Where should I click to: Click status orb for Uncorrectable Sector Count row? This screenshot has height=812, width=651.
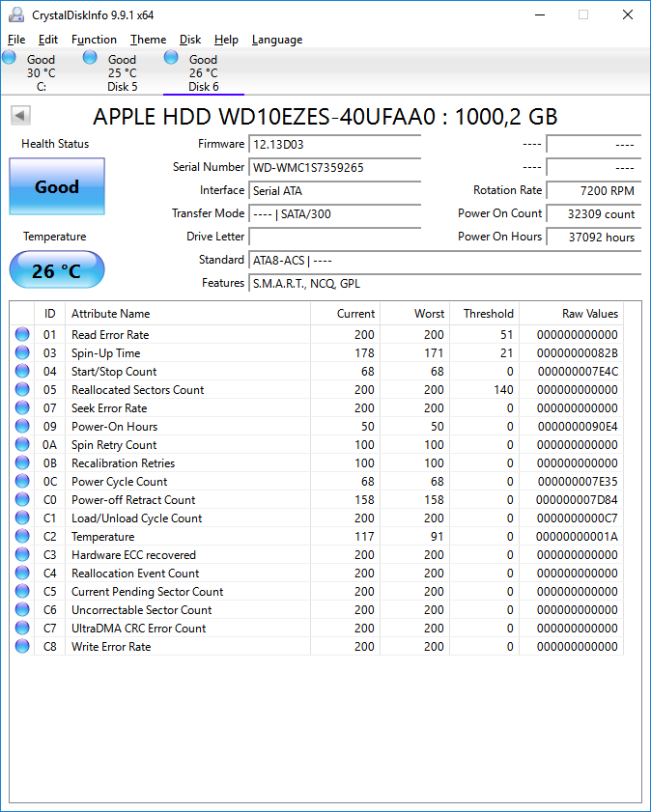[x=22, y=609]
